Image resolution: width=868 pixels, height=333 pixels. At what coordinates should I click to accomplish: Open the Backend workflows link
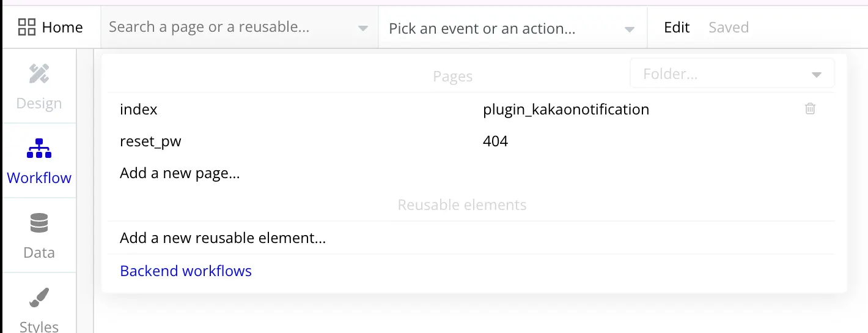186,271
